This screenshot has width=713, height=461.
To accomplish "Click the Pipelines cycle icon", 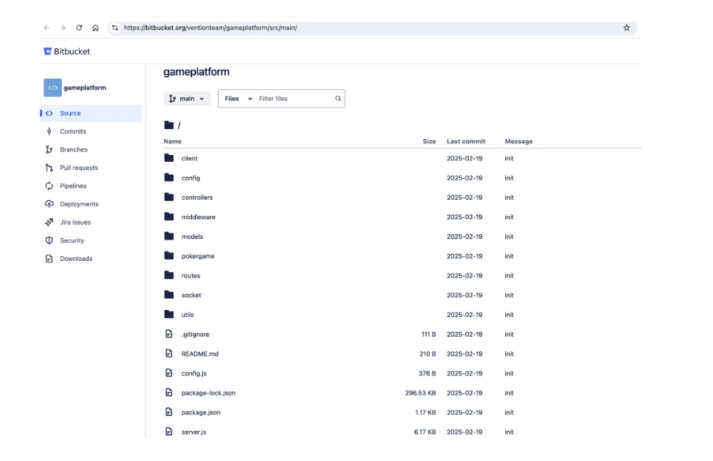I will click(x=50, y=186).
